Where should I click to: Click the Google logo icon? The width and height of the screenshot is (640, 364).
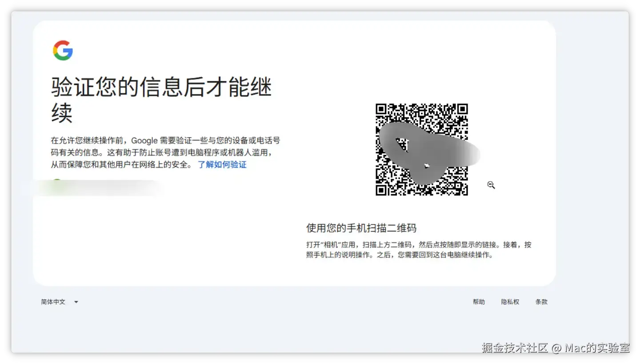[x=63, y=50]
